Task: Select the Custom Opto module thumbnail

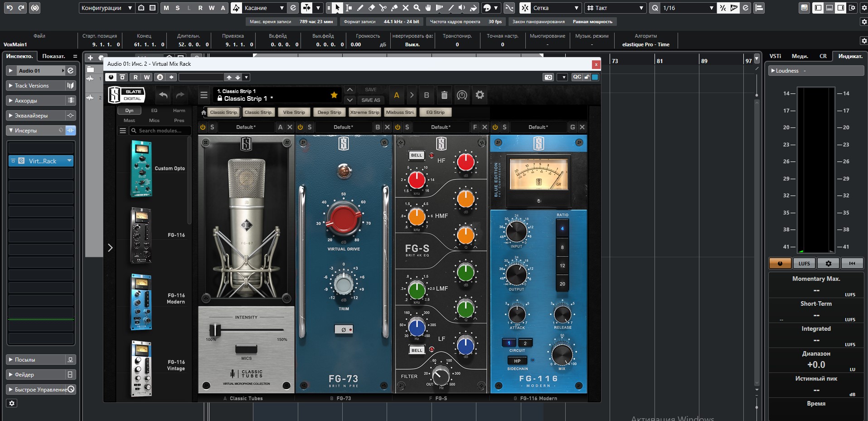Action: pos(141,169)
